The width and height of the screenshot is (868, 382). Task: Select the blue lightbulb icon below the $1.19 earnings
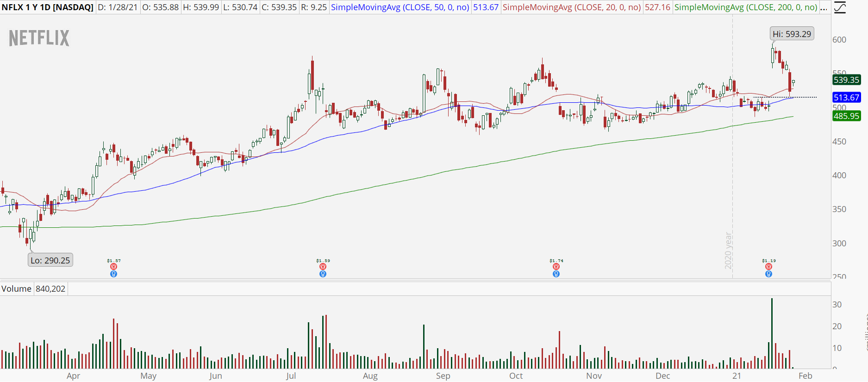tap(769, 274)
